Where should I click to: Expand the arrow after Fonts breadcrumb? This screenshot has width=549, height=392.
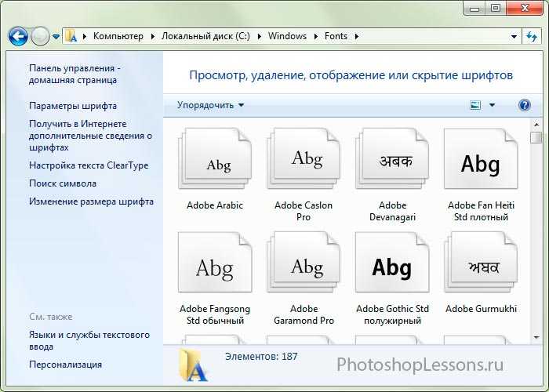[357, 36]
